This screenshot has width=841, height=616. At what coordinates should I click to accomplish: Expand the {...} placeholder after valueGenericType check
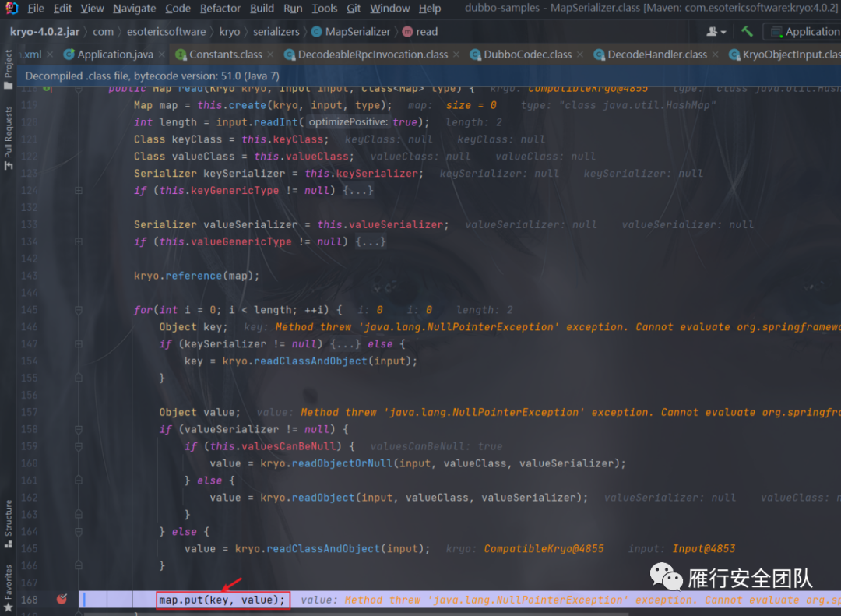point(371,241)
